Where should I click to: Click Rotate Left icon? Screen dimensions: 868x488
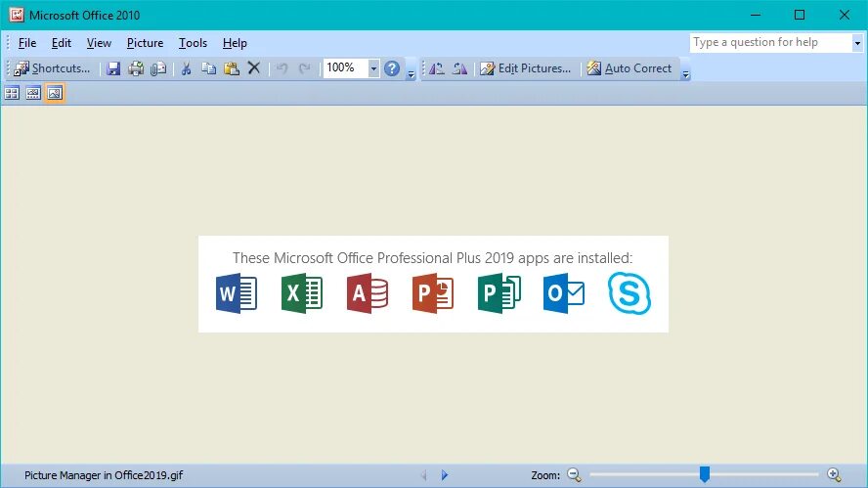point(437,68)
